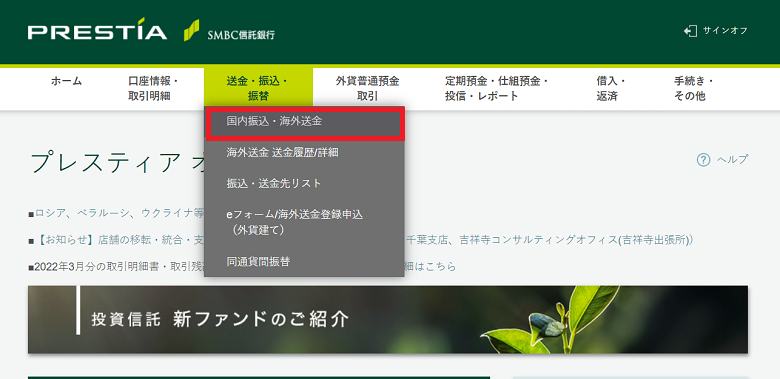The height and width of the screenshot is (379, 780).
Task: Click the help question mark icon
Action: (703, 160)
